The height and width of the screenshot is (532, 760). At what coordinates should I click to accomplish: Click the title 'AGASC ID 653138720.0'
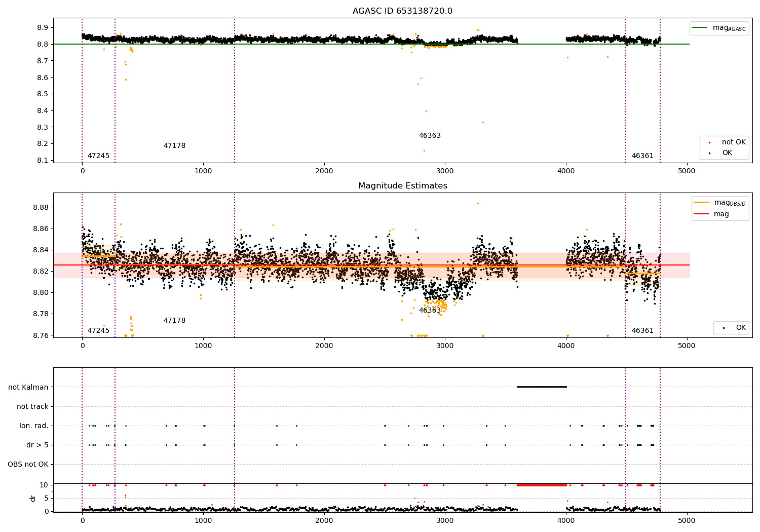click(x=402, y=11)
